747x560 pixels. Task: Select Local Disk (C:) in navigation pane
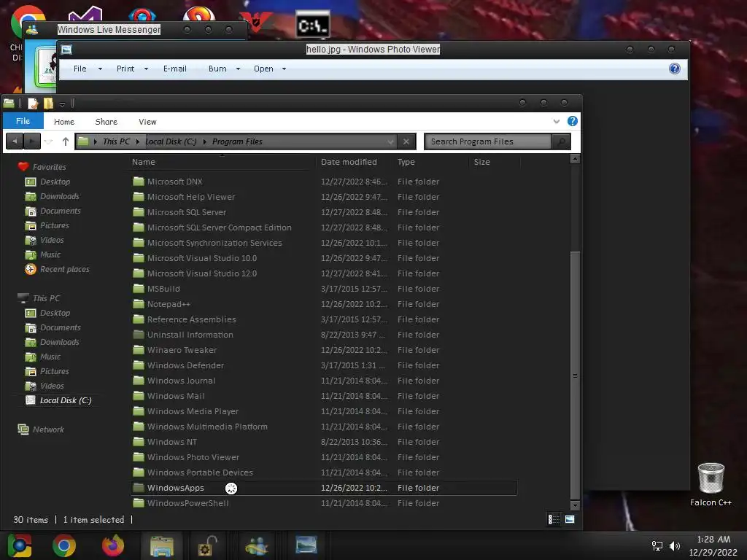[65, 400]
